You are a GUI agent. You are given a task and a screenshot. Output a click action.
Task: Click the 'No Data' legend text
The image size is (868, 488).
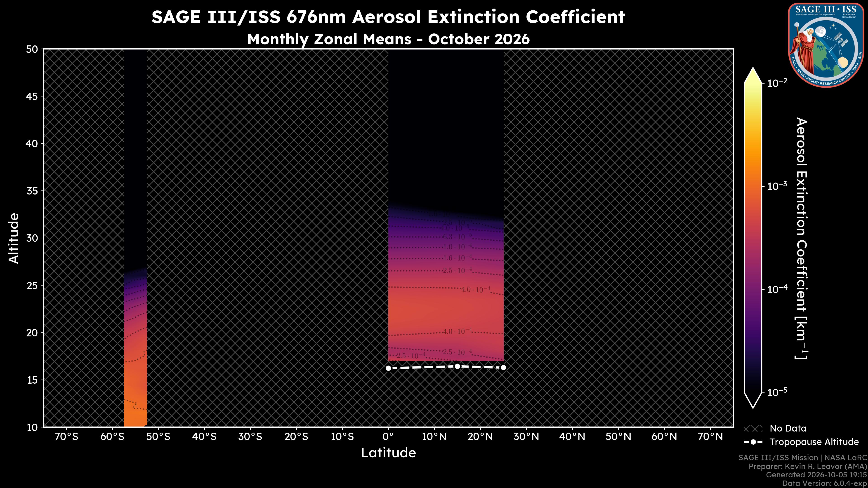(x=788, y=428)
